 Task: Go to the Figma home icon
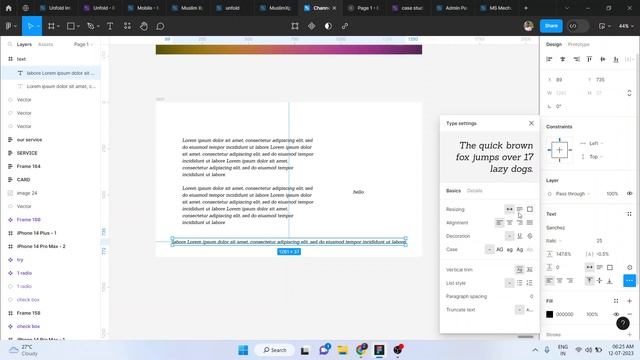tap(9, 8)
